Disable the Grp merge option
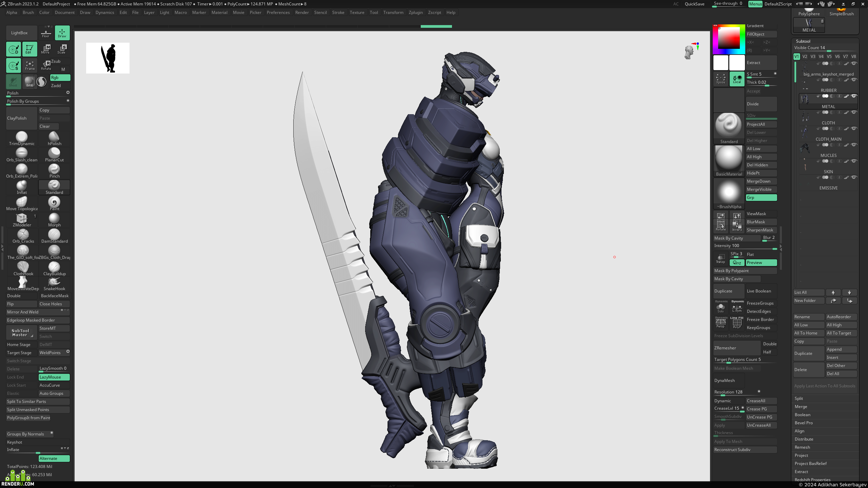 (x=761, y=198)
